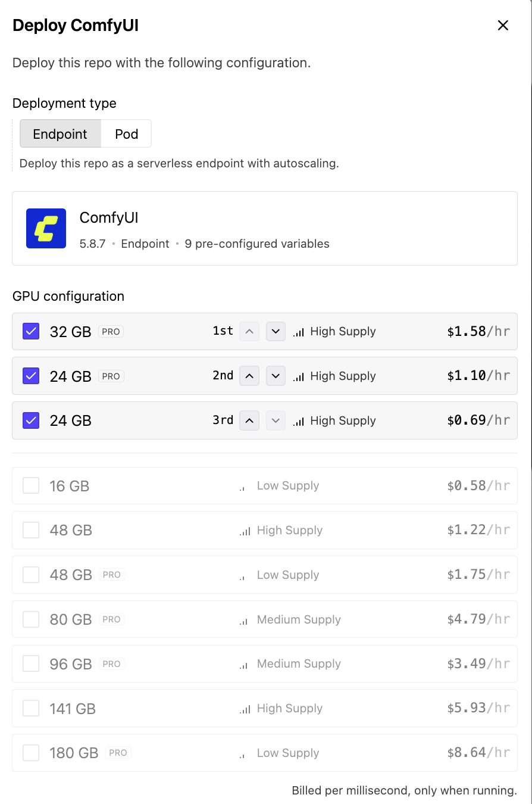
Task: Click 'Medium Supply' on the 80 GB row
Action: point(299,619)
